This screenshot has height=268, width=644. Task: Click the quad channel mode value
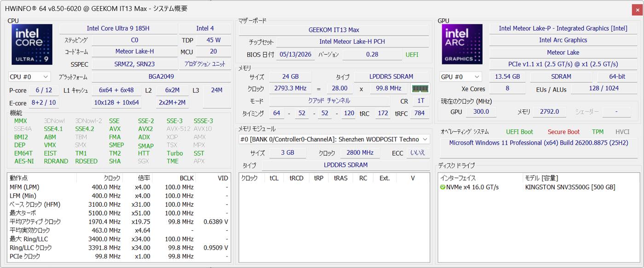coord(329,101)
